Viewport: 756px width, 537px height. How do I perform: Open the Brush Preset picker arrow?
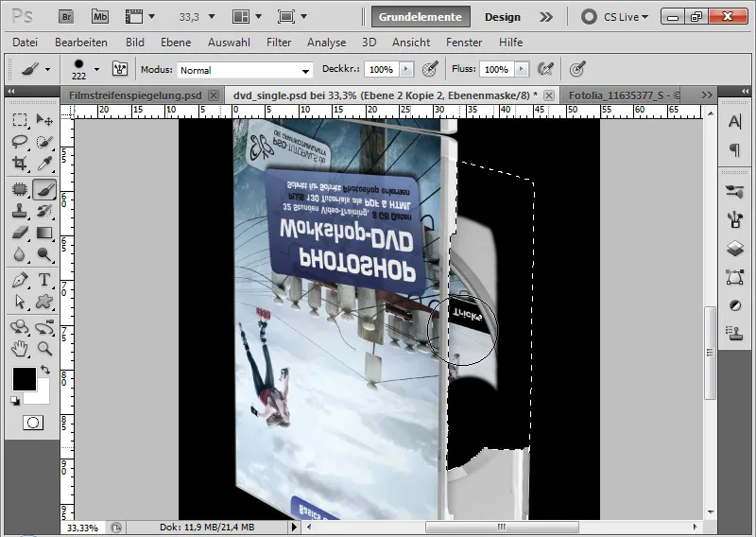[x=96, y=69]
